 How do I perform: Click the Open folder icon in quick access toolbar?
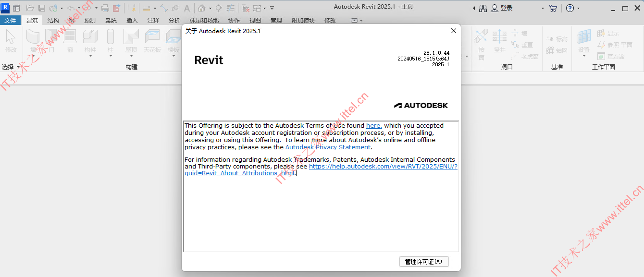tap(30, 8)
